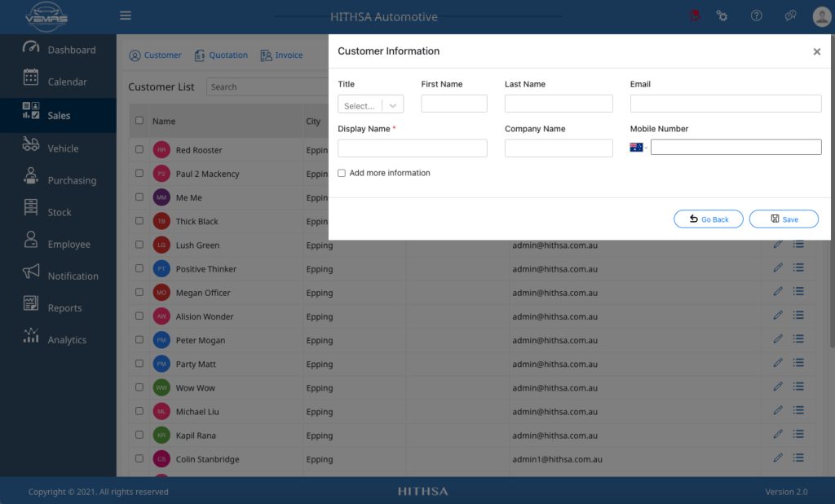Focus the First Name field
Screen dimensions: 835x504
click(x=454, y=104)
